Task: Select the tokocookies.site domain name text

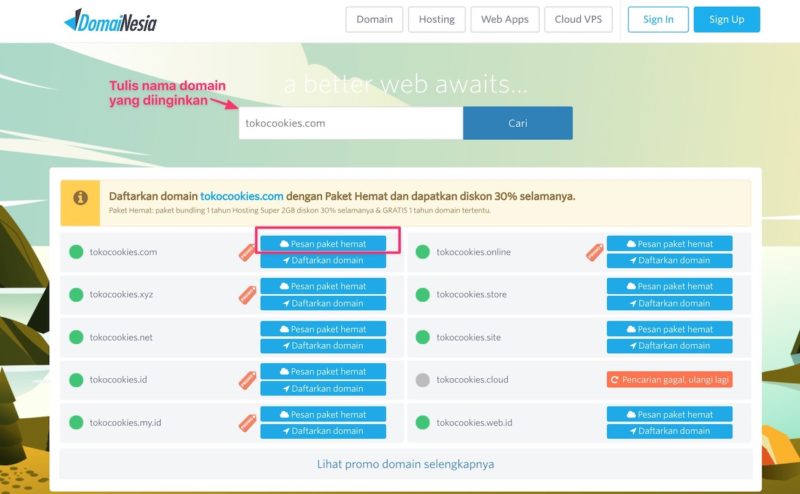Action: [x=468, y=337]
